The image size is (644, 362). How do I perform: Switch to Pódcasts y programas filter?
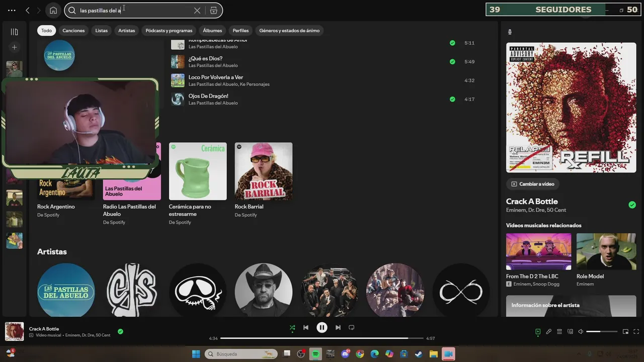pyautogui.click(x=169, y=31)
